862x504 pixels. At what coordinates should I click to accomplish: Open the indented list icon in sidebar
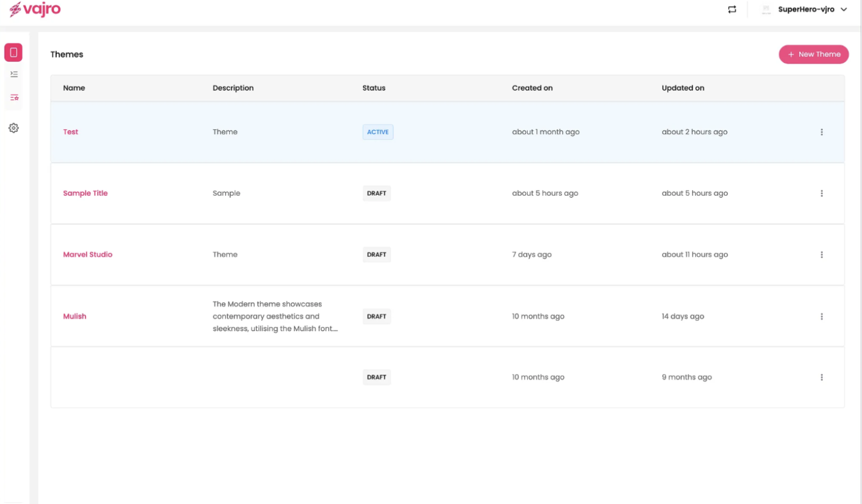click(14, 74)
